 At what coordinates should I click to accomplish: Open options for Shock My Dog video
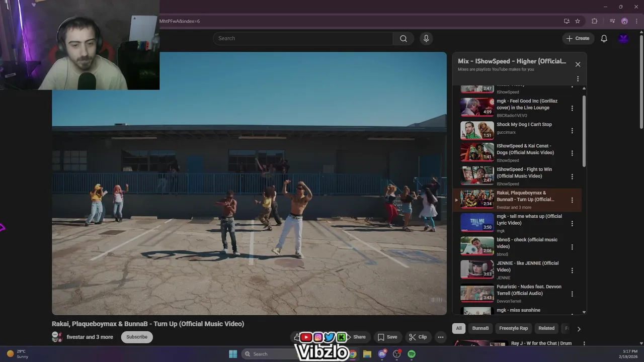pyautogui.click(x=572, y=131)
